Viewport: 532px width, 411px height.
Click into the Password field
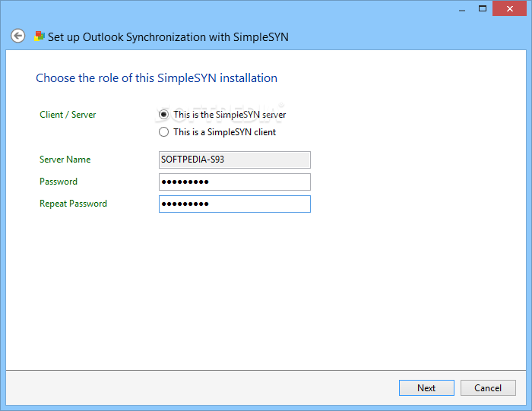click(x=234, y=182)
